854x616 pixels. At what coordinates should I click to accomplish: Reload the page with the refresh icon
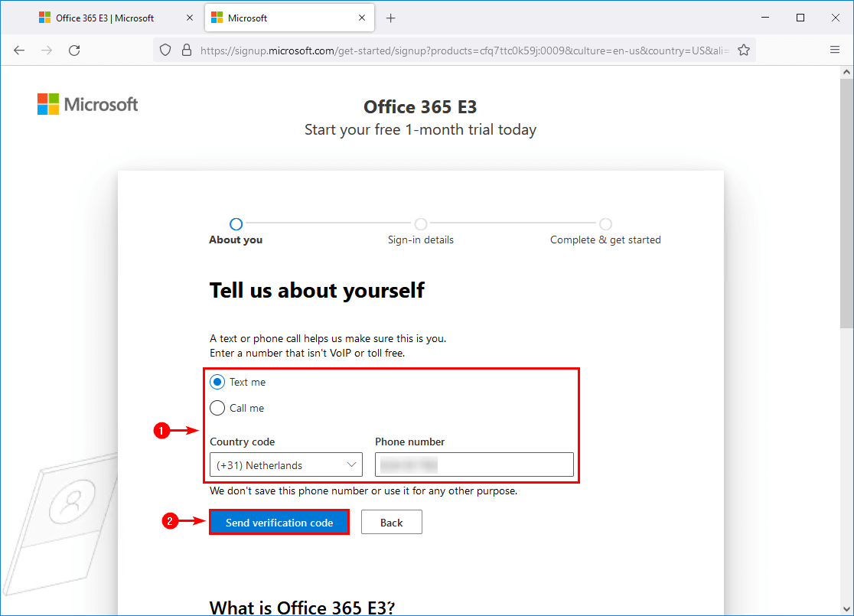75,51
